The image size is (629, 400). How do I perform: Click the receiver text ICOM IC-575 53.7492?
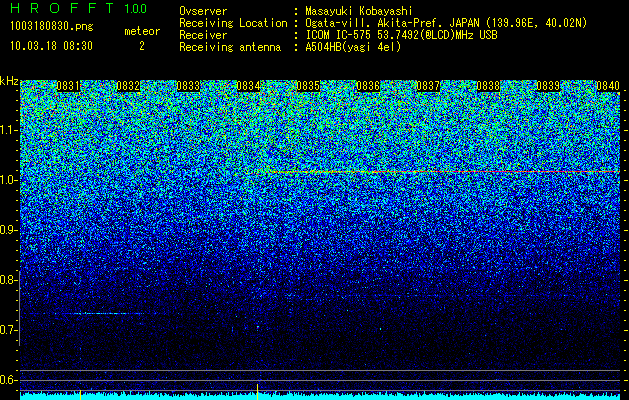point(377,35)
